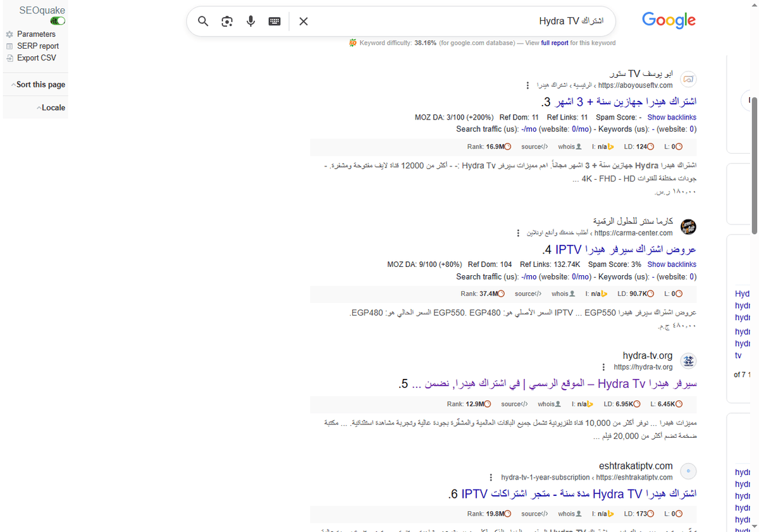
Task: Show backlinks for the carma-center.com result
Action: (x=672, y=264)
